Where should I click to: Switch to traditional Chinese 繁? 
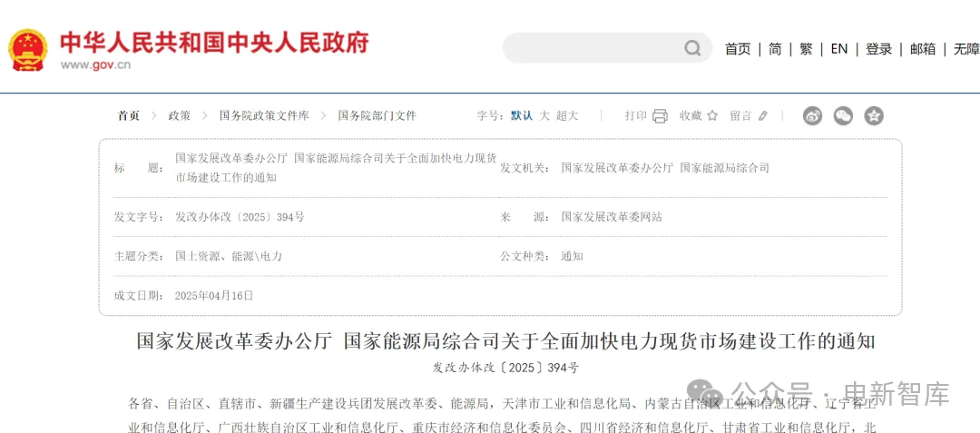[807, 49]
